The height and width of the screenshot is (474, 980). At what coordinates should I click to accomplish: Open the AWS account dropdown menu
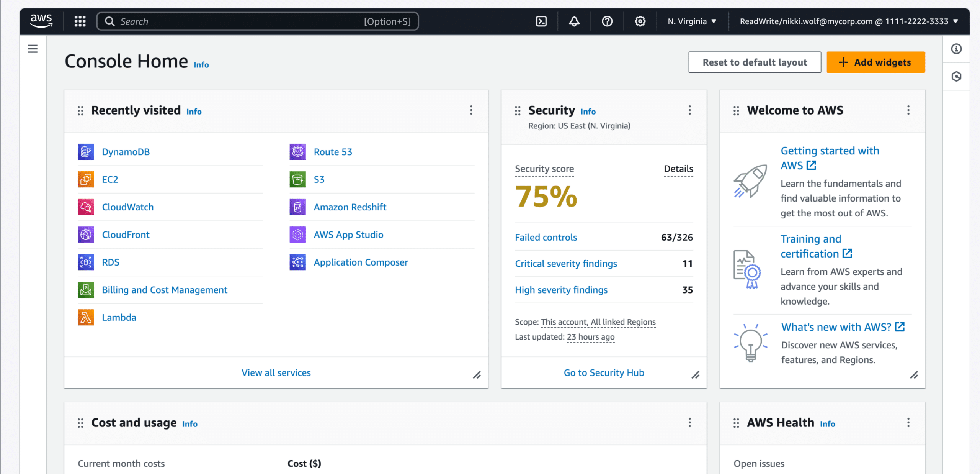pyautogui.click(x=847, y=21)
